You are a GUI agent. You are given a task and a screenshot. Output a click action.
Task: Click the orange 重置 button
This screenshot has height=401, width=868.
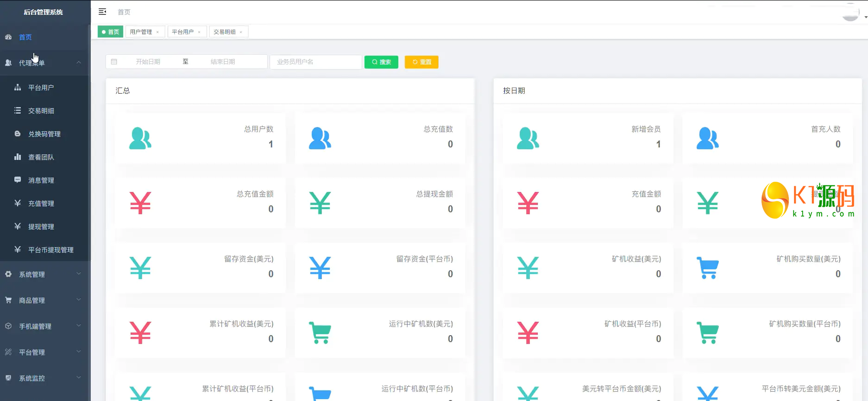click(x=421, y=62)
